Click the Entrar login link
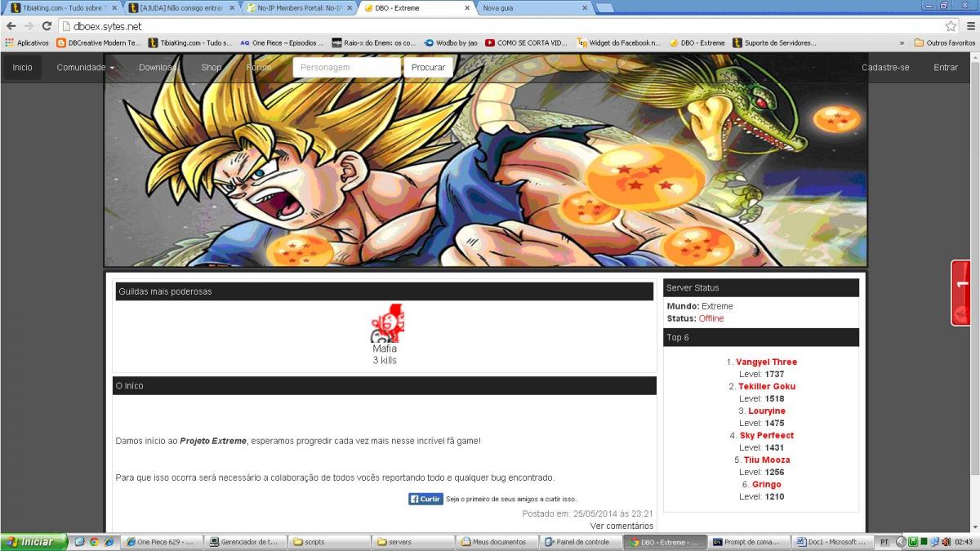980x551 pixels. [x=946, y=67]
